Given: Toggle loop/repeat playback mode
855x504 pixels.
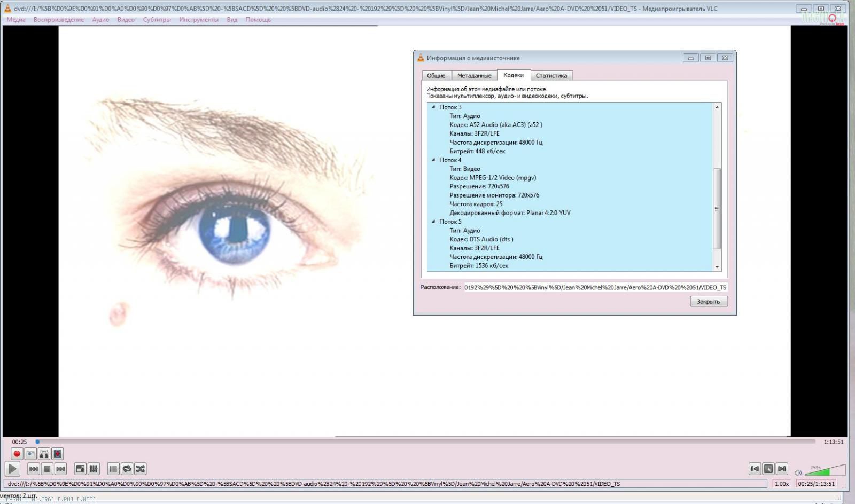Looking at the screenshot, I should (127, 469).
